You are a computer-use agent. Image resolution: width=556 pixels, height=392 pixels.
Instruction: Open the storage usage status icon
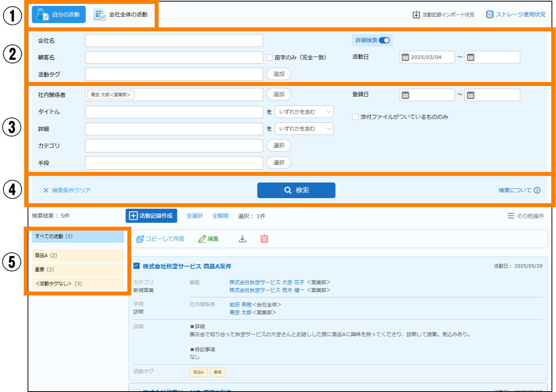click(x=489, y=14)
